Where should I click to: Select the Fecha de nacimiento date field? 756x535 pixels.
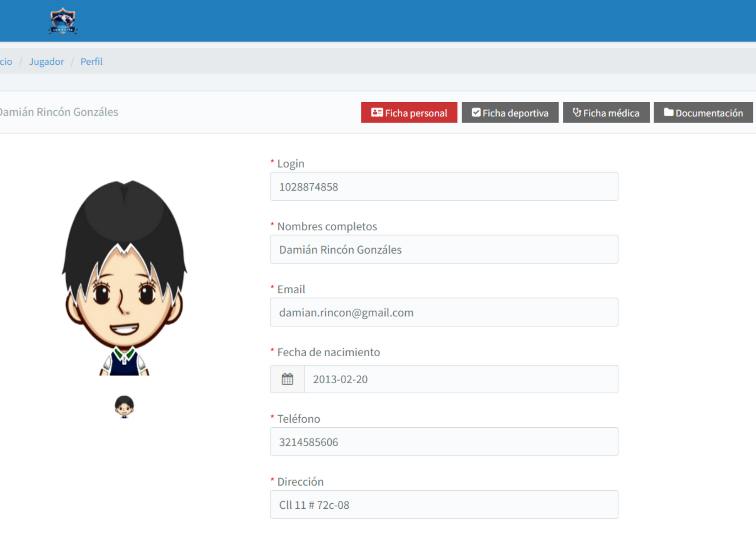(461, 379)
